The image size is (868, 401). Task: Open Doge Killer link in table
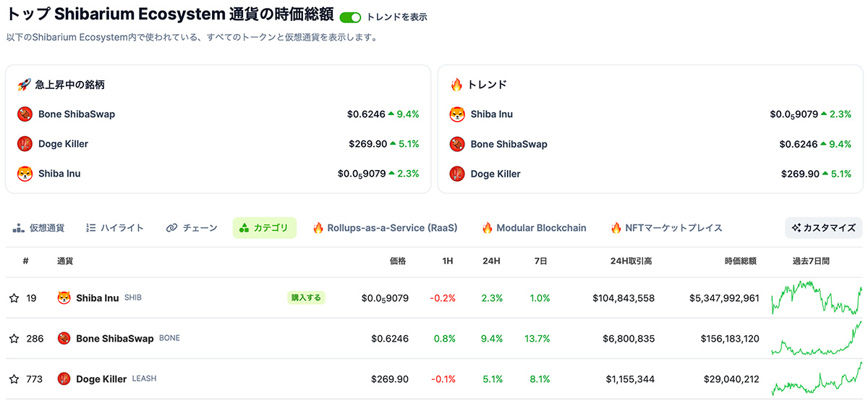[x=101, y=379]
